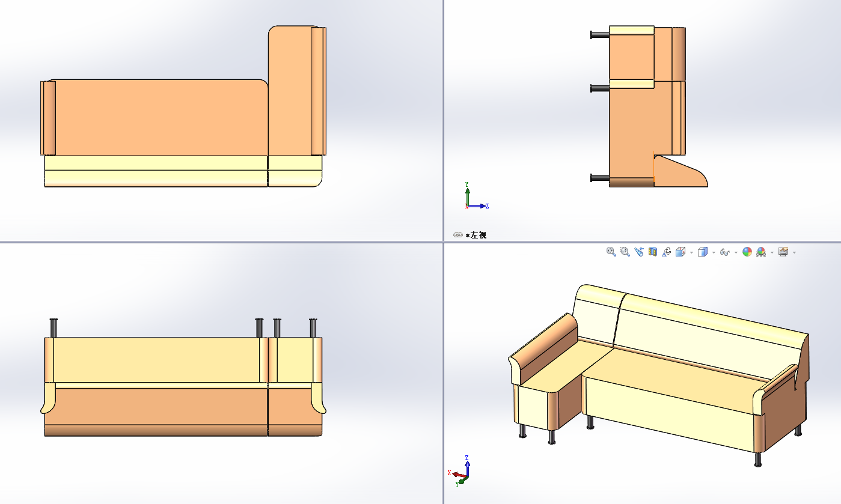The height and width of the screenshot is (504, 841).
Task: Expand the Display Style dropdown arrow
Action: click(714, 252)
